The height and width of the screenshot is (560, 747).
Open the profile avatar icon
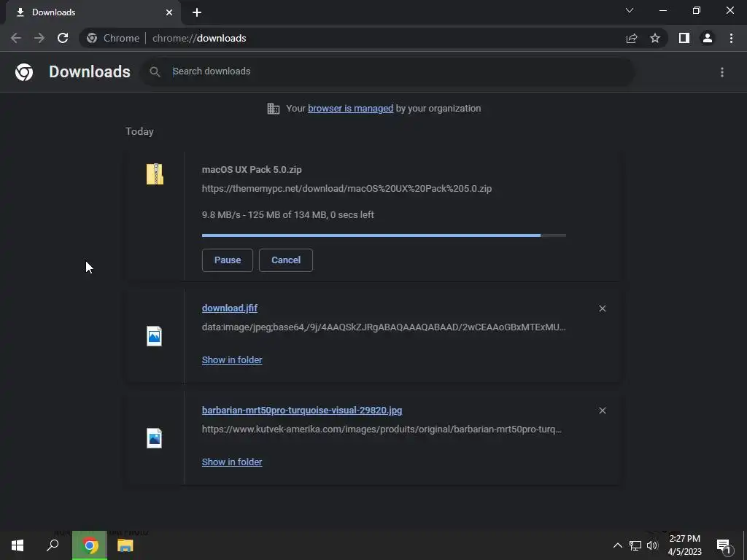(708, 38)
